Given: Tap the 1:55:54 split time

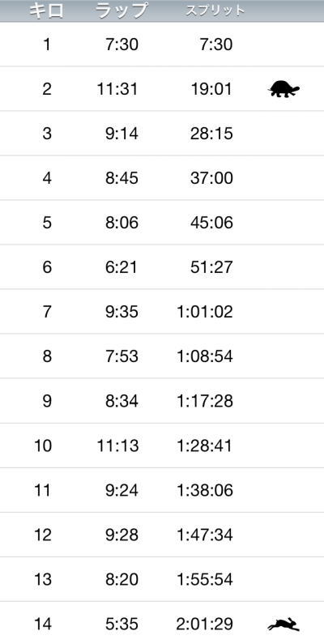Looking at the screenshot, I should [x=205, y=579].
